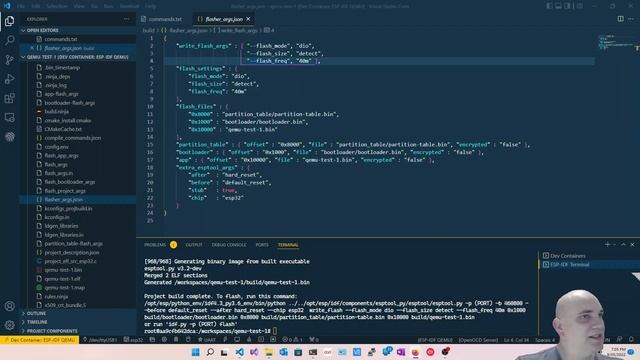Add a new terminal with plus icon
The width and height of the screenshot is (640, 360).
(607, 244)
